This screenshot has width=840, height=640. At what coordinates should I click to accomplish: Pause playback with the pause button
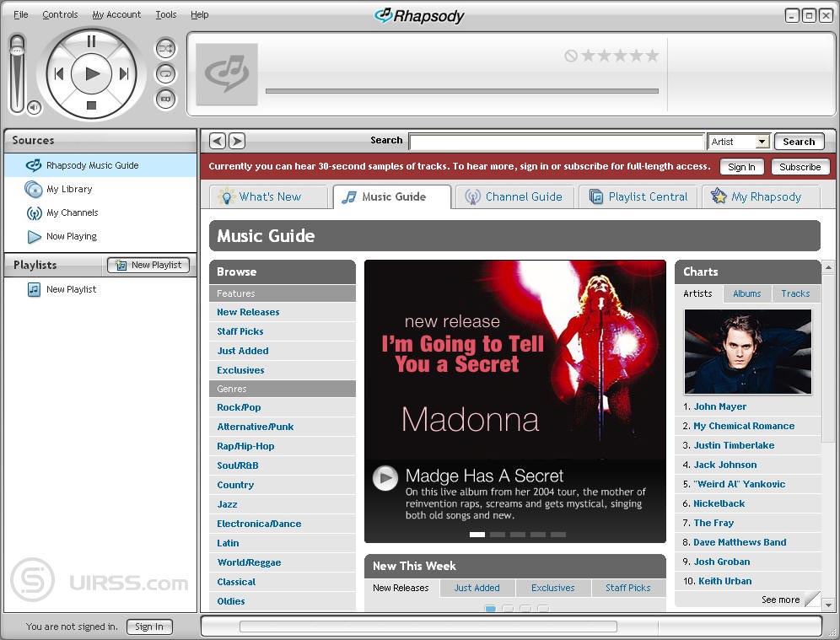pos(91,41)
